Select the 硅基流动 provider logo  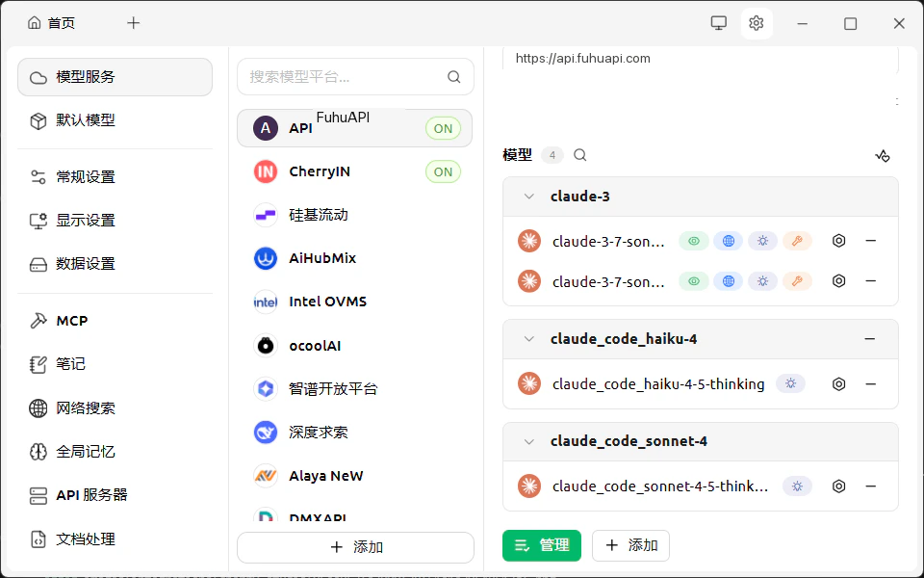[266, 215]
